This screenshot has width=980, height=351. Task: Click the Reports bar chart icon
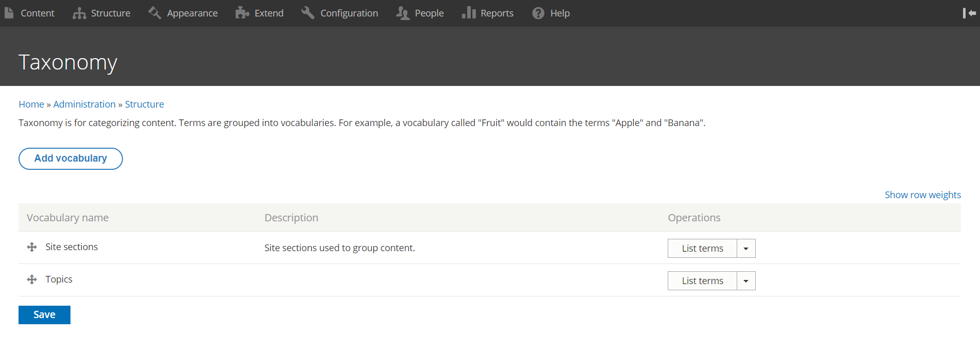pos(469,13)
